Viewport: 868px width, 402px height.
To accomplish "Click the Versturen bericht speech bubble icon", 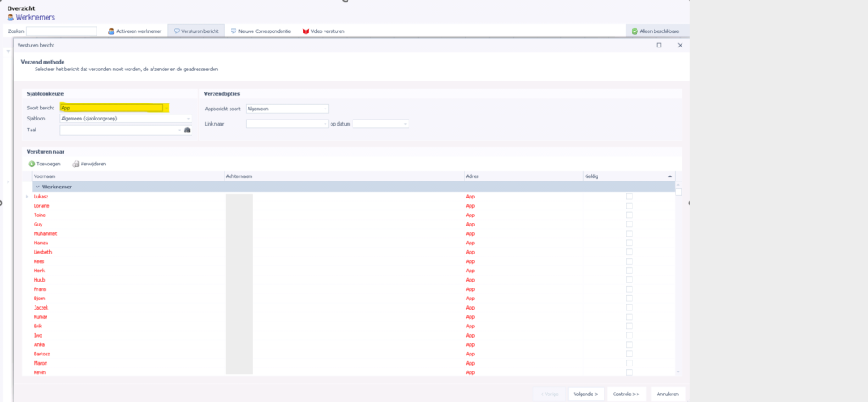I will coord(176,31).
